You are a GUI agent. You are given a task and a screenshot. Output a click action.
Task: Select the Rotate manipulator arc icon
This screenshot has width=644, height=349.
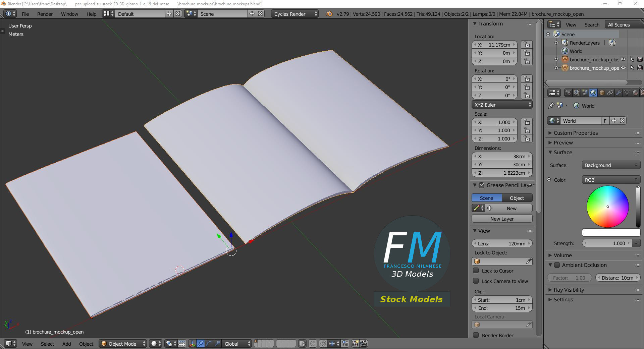click(209, 344)
